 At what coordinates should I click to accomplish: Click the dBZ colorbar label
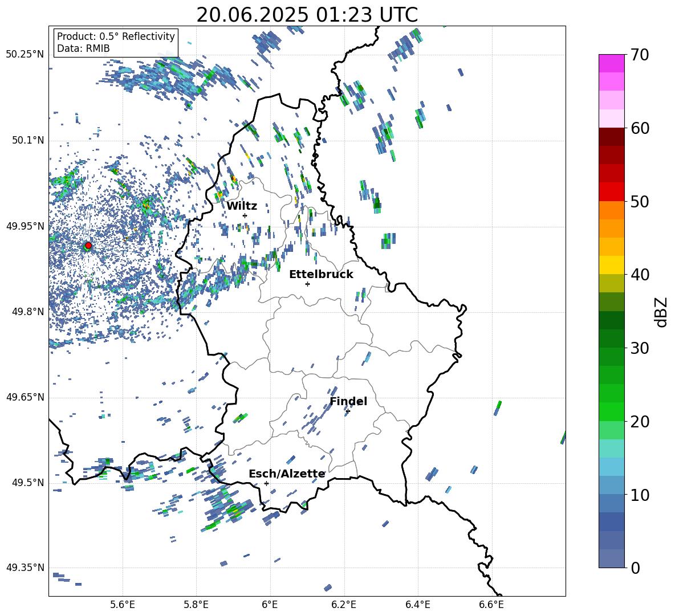662,312
